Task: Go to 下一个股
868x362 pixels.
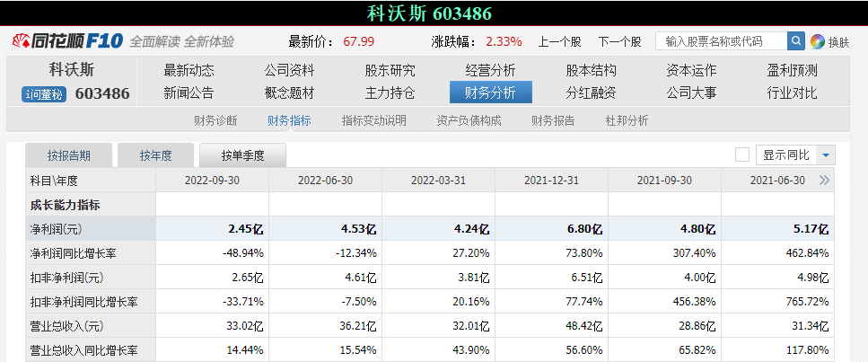Action: (x=619, y=41)
